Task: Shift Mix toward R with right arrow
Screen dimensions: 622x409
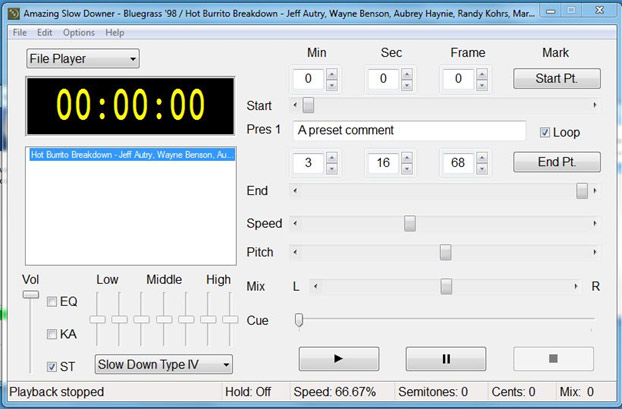Action: point(576,286)
